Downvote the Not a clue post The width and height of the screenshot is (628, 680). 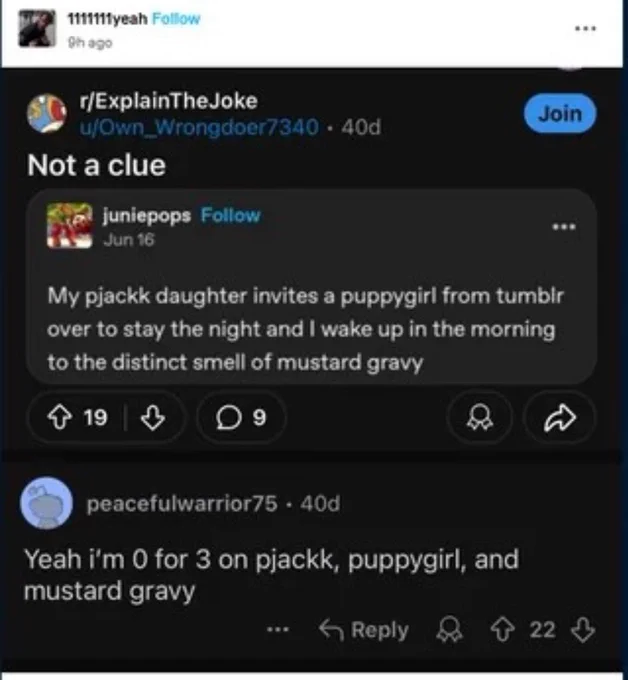tap(153, 417)
